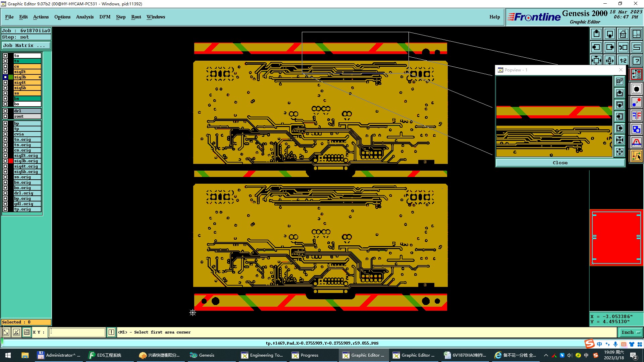Click the Popview pan right icon

[620, 128]
